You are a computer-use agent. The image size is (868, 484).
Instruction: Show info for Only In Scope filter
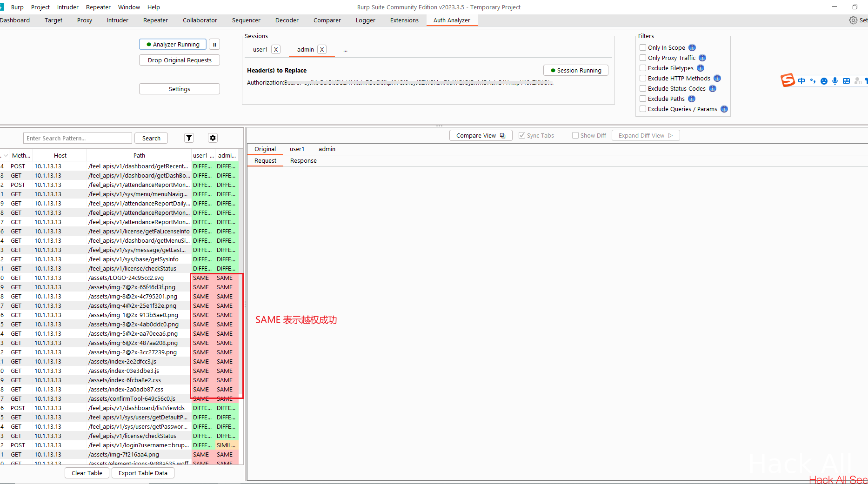[692, 48]
